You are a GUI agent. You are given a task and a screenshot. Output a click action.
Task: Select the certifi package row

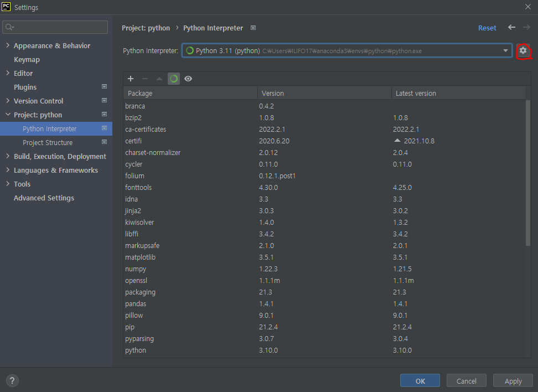pos(324,141)
